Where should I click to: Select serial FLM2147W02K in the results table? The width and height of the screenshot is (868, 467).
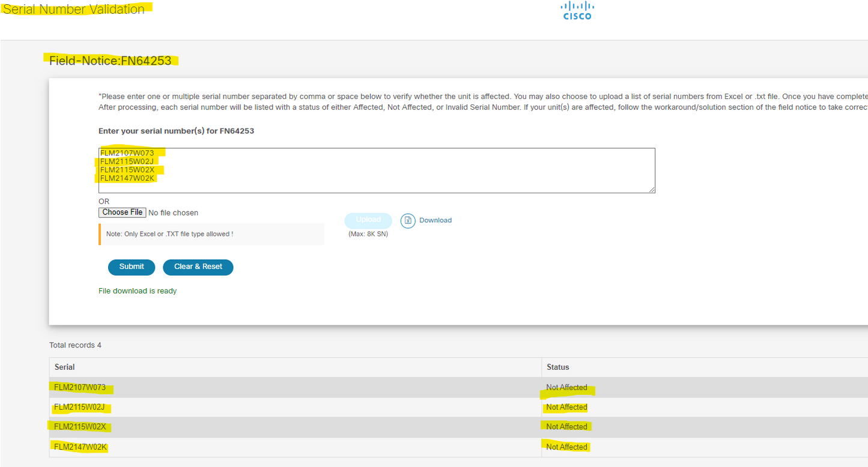(x=80, y=447)
